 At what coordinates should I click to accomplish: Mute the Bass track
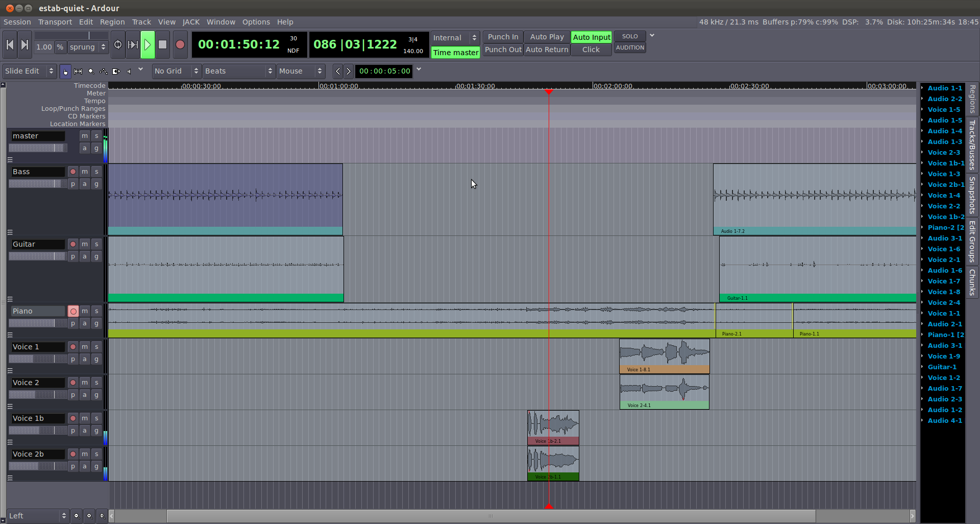pyautogui.click(x=85, y=172)
